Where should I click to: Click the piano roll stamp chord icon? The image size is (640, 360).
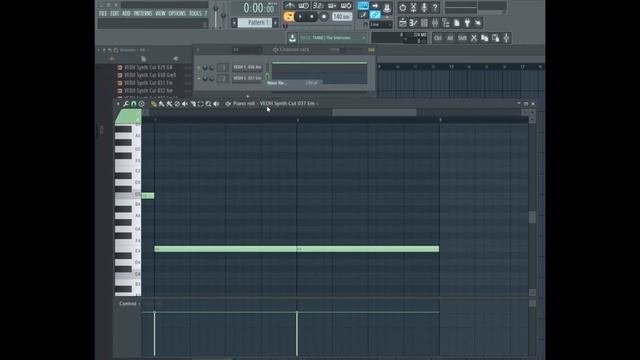(x=142, y=104)
